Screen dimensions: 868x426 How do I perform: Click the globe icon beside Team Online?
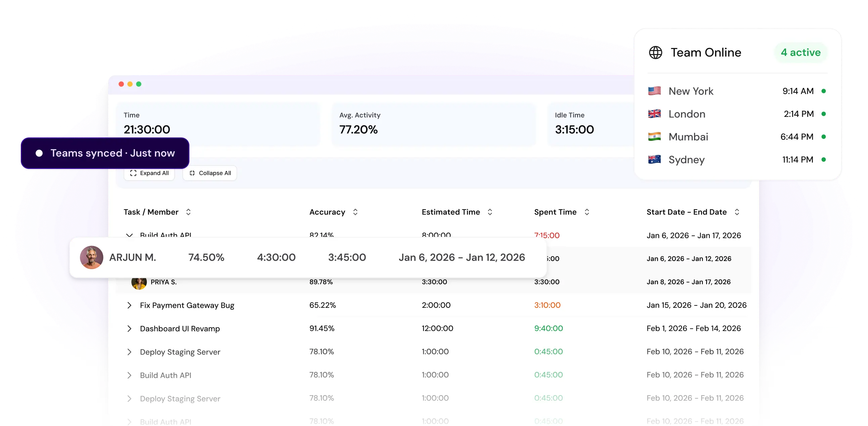click(x=655, y=52)
